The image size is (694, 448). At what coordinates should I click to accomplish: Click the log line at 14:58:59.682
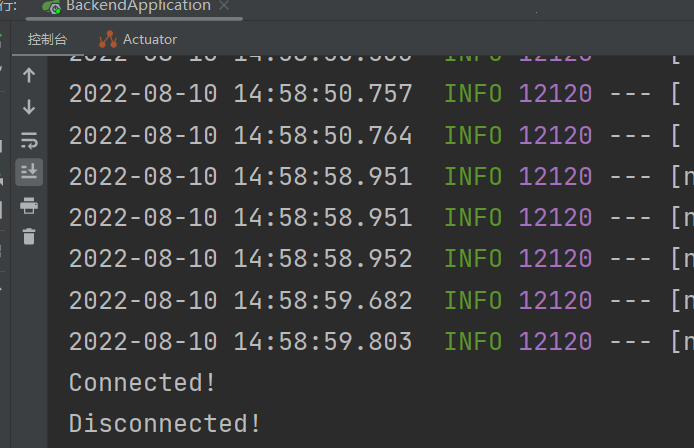coord(381,300)
